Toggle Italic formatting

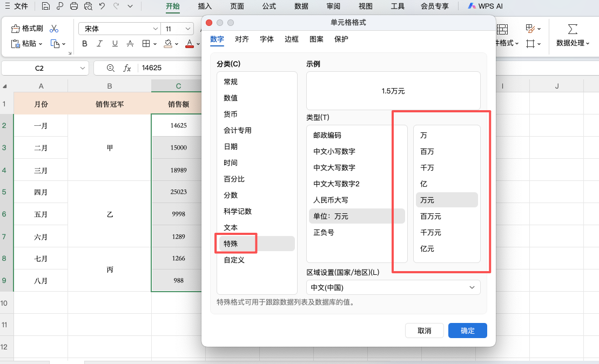point(99,44)
